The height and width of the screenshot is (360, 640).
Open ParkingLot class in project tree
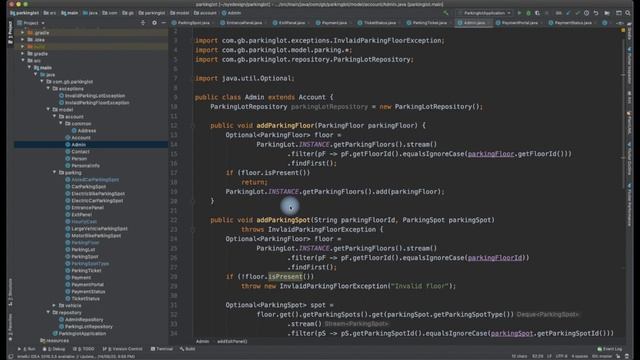tap(80, 249)
